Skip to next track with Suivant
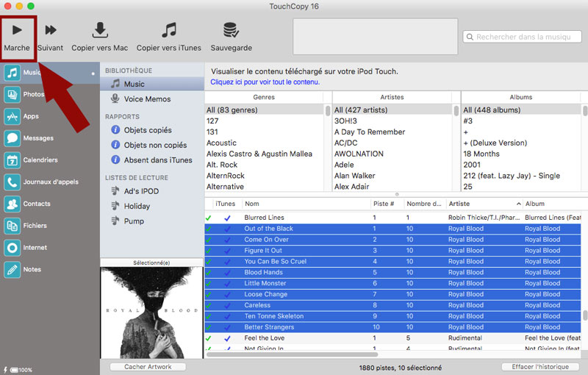588x375 pixels. (x=50, y=37)
